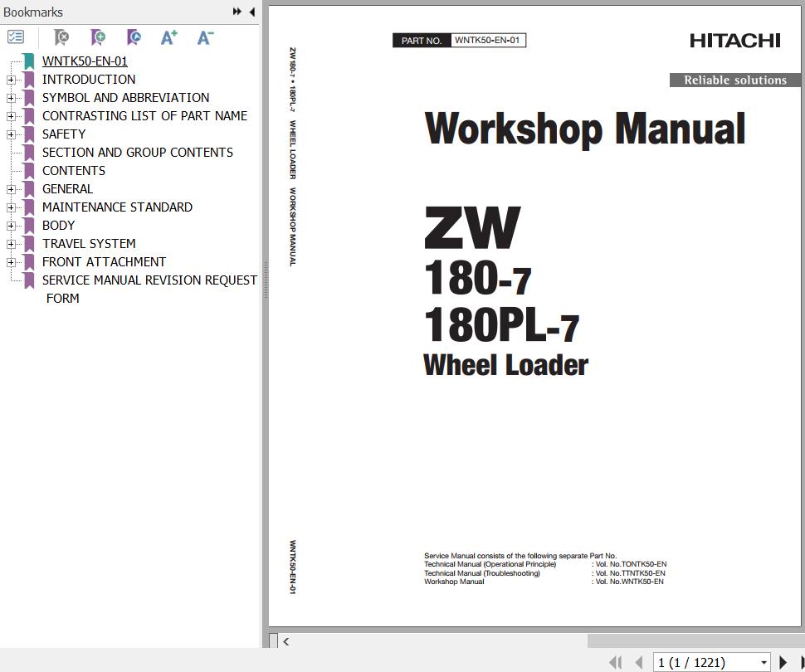
Task: Click the purple bookmark icon beside CONTENTS
Action: (x=29, y=171)
